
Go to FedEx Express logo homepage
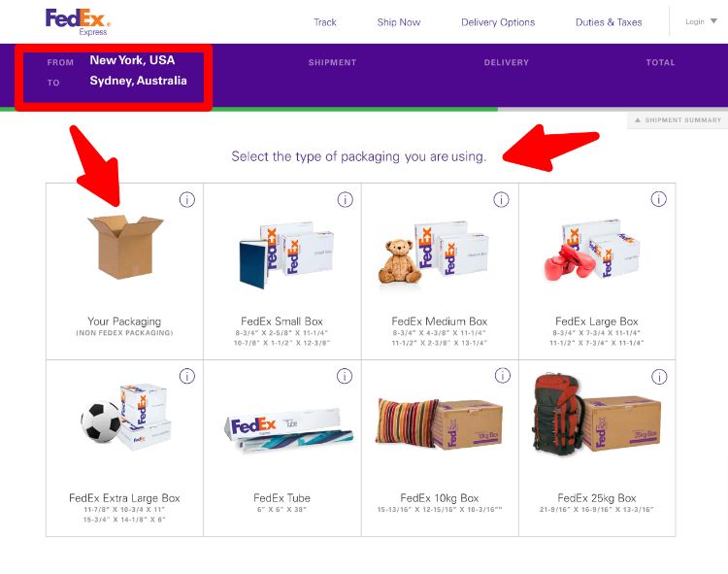click(x=78, y=21)
